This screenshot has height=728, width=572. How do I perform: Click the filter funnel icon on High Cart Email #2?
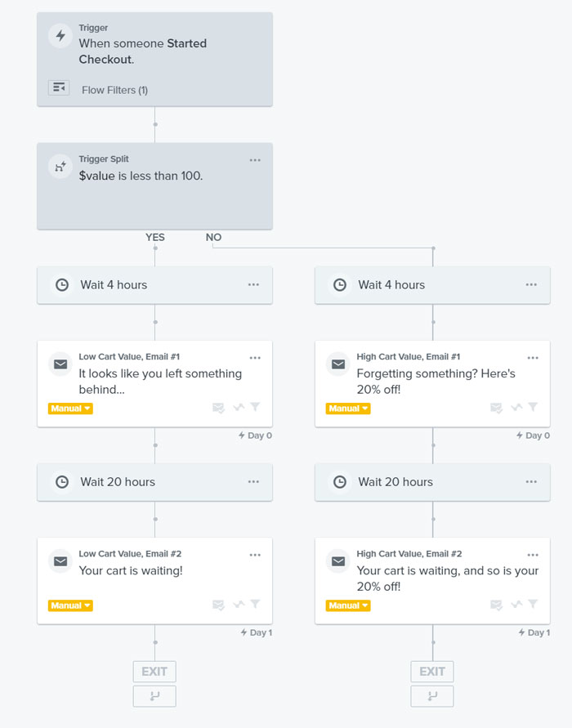point(533,604)
